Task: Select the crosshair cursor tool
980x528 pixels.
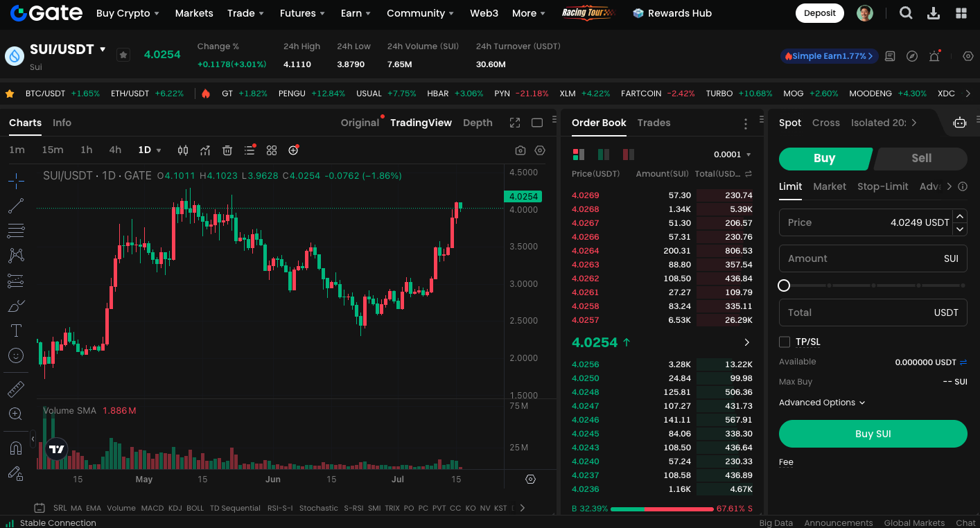Action: (16, 182)
